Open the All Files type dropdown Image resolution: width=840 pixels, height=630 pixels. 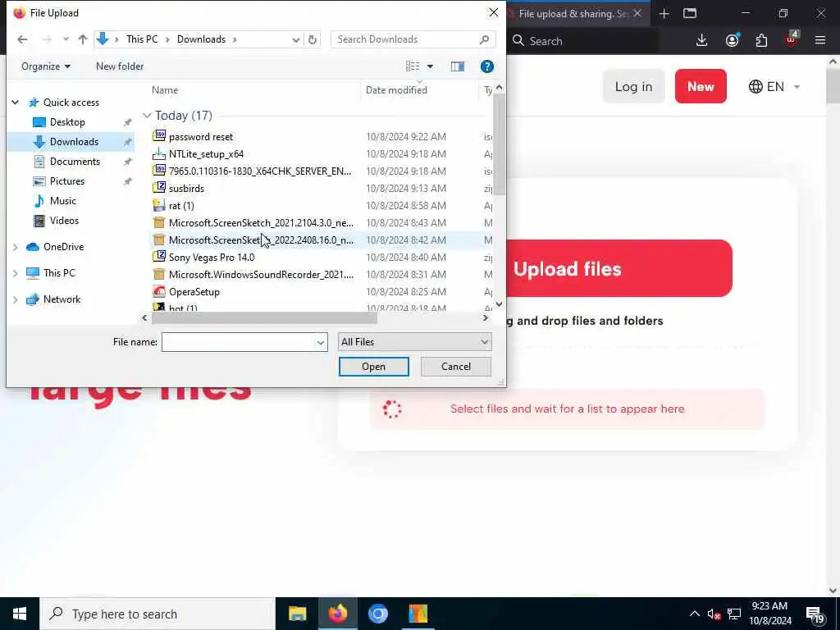[x=414, y=342]
